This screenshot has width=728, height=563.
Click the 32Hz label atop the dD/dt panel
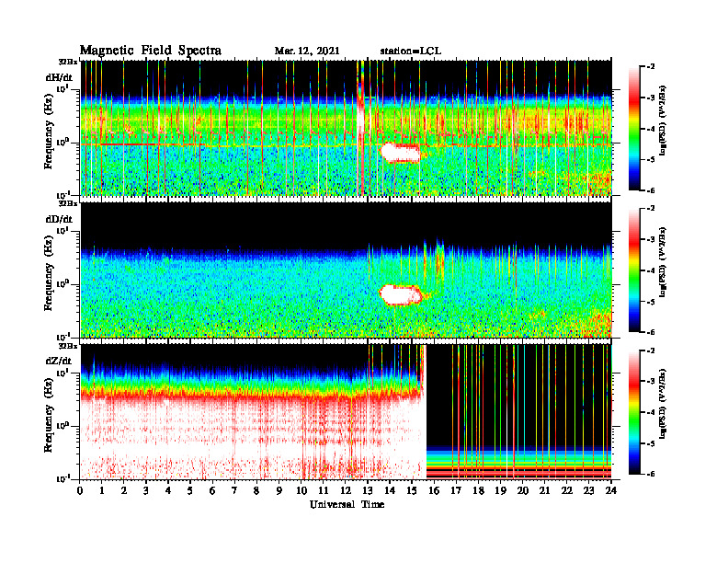tap(68, 203)
